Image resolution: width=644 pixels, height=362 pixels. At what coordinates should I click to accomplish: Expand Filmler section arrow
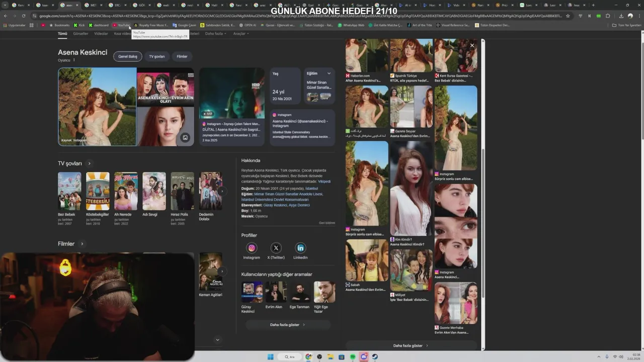[x=82, y=244]
